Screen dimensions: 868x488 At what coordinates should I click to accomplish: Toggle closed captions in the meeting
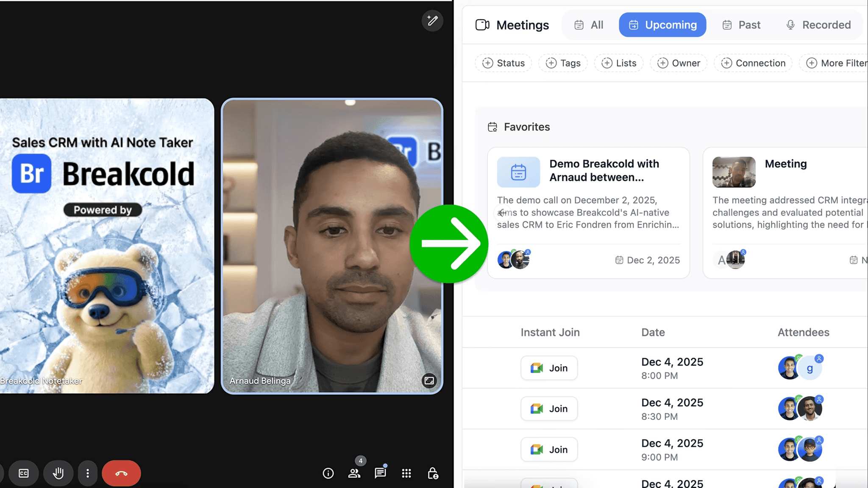pyautogui.click(x=24, y=473)
